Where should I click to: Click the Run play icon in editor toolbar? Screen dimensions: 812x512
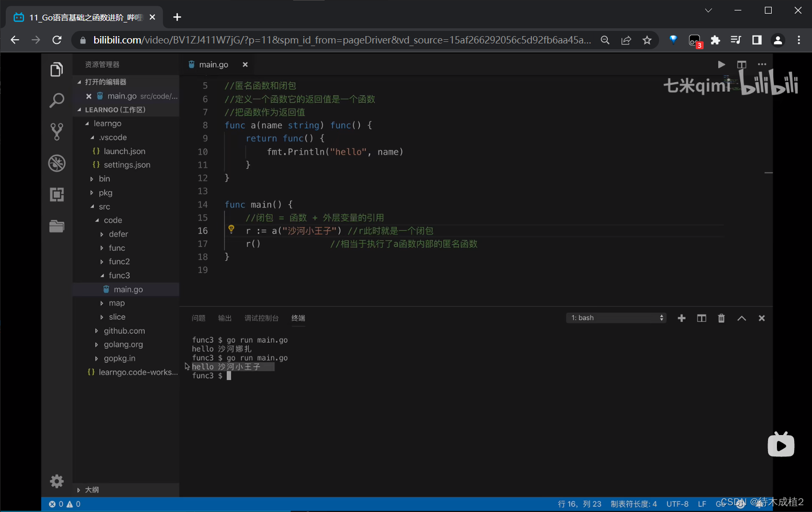click(721, 64)
